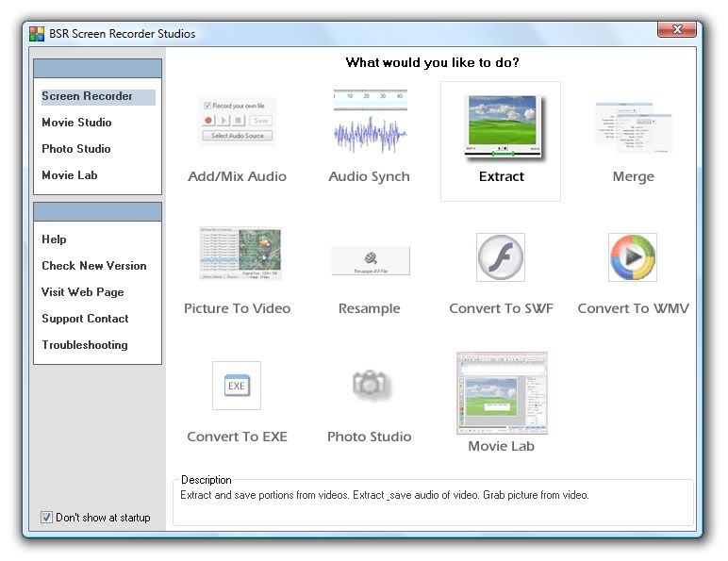Choose Photo Studio in the sidebar list

click(76, 149)
